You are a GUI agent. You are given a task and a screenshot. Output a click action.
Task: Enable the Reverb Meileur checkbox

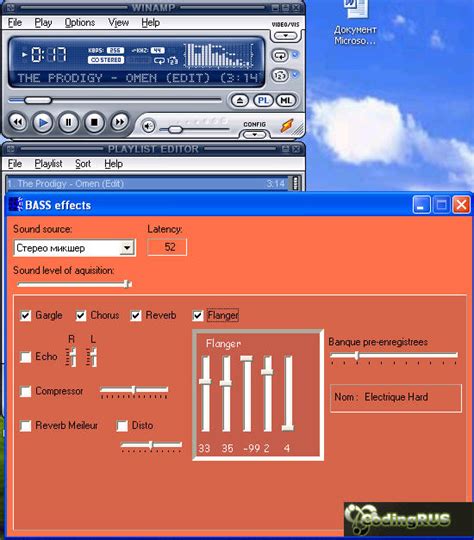coord(25,426)
